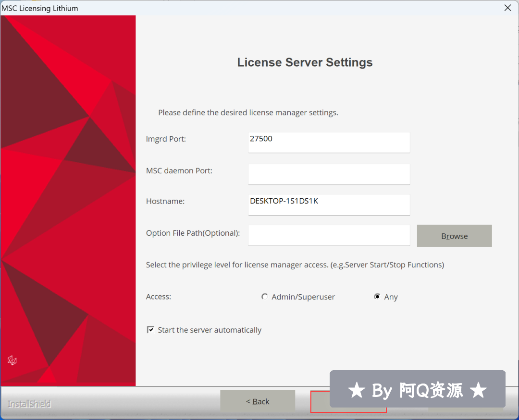
Task: Close the MSC Licensing Lithium window
Action: tap(507, 8)
